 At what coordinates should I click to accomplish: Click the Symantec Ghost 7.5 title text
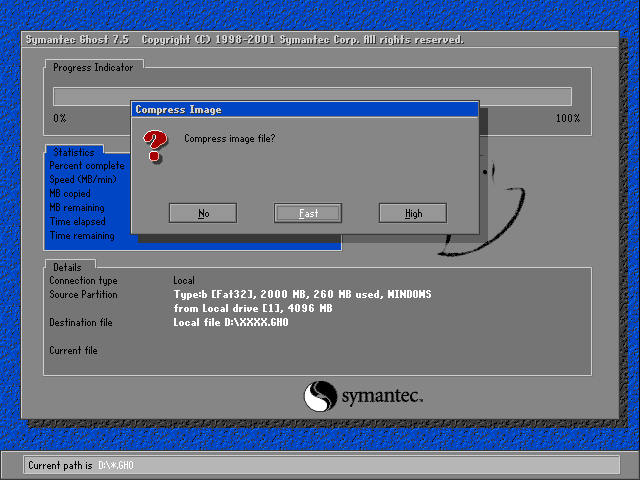coord(77,40)
